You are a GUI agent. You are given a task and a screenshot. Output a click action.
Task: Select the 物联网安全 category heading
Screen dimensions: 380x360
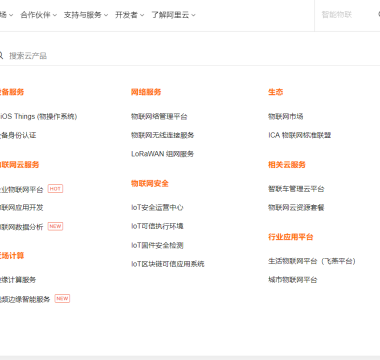pyautogui.click(x=150, y=183)
